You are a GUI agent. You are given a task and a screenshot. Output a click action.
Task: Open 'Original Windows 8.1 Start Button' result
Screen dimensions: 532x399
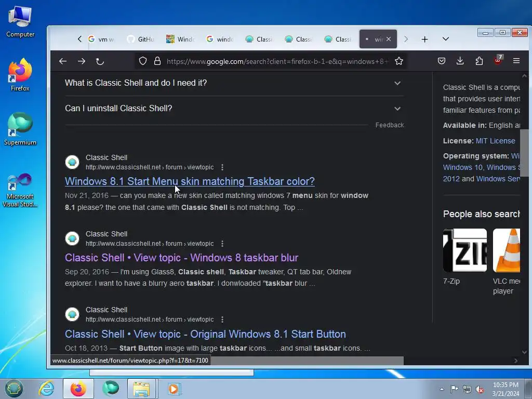[205, 334]
